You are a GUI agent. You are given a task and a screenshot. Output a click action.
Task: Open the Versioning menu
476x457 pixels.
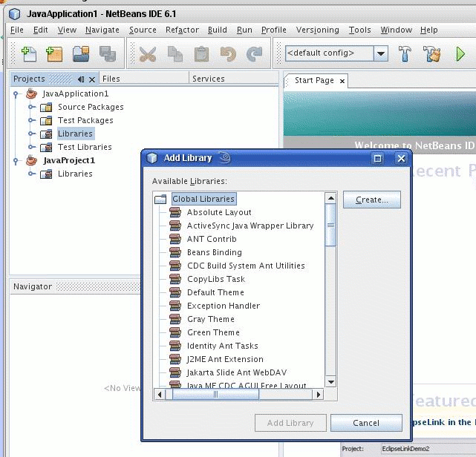click(318, 30)
